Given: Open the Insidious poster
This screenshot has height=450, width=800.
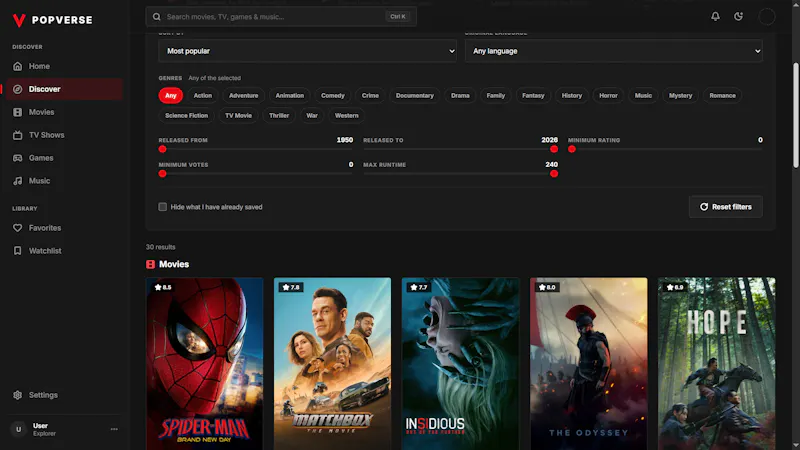Looking at the screenshot, I should [x=460, y=364].
